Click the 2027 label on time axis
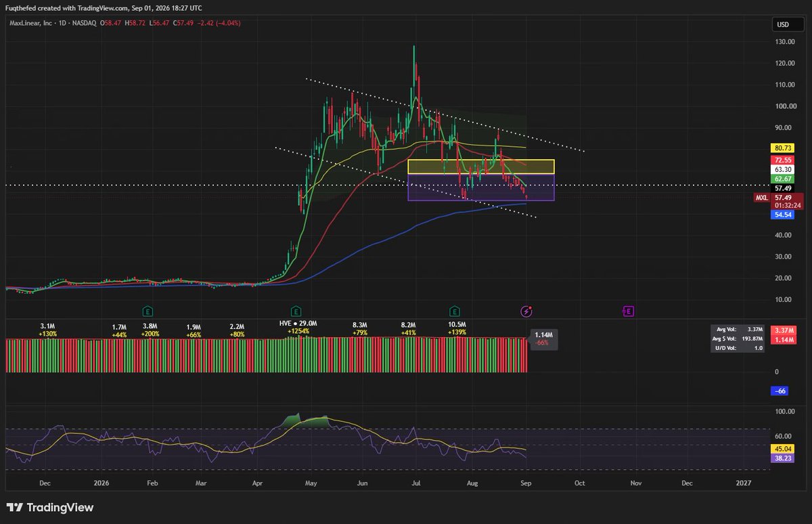 (743, 483)
